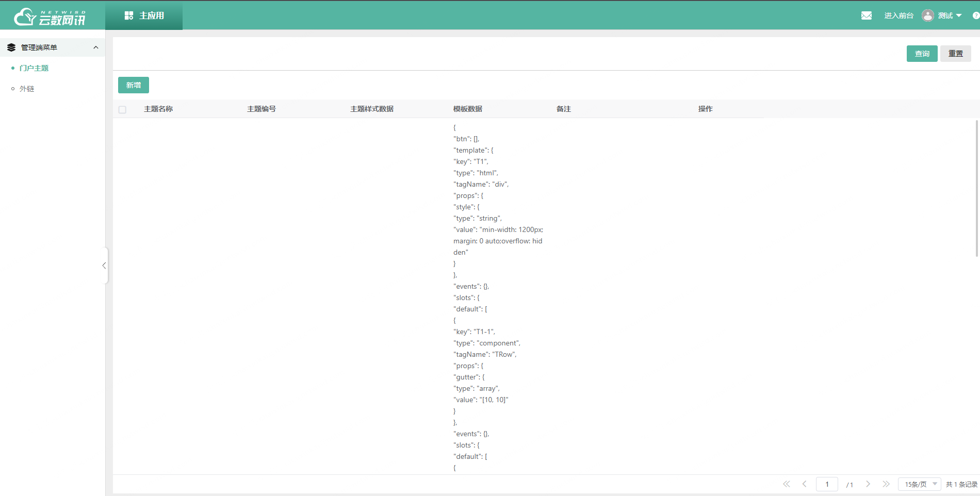This screenshot has width=980, height=496.
Task: Jump to the last page arrow
Action: click(x=886, y=484)
